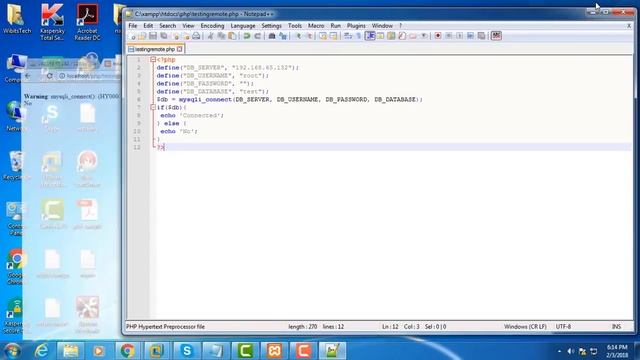Create a new file with Notepad++ New icon
This screenshot has height=360, width=640.
tap(132, 36)
